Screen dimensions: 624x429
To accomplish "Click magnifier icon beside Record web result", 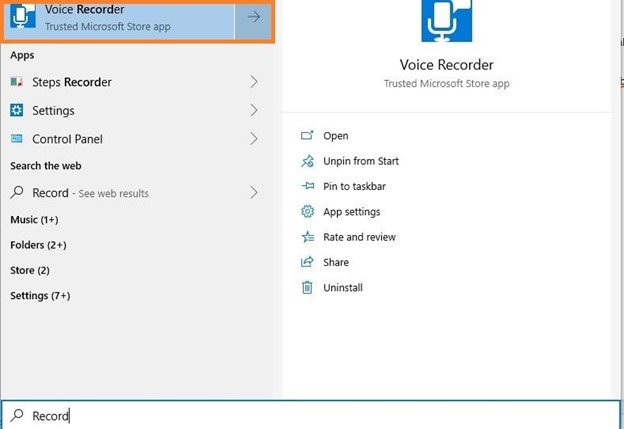I will [x=17, y=193].
